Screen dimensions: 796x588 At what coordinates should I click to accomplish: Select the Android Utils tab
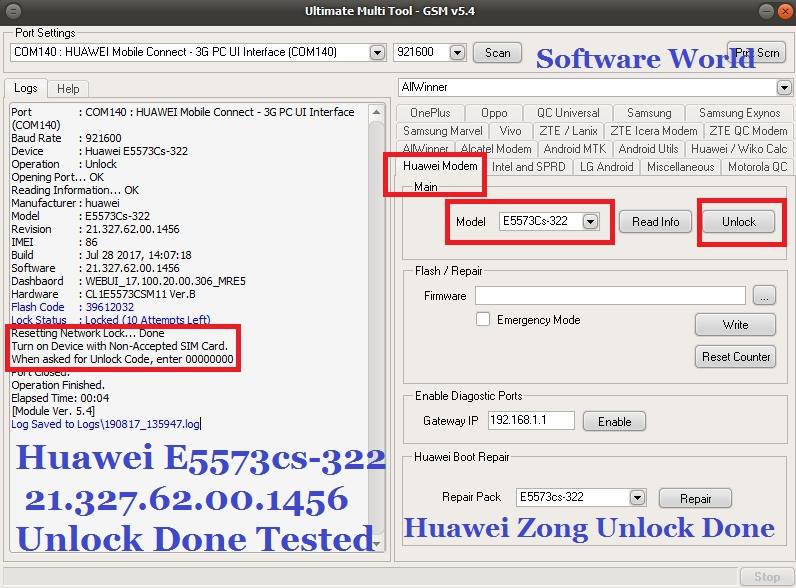(648, 149)
